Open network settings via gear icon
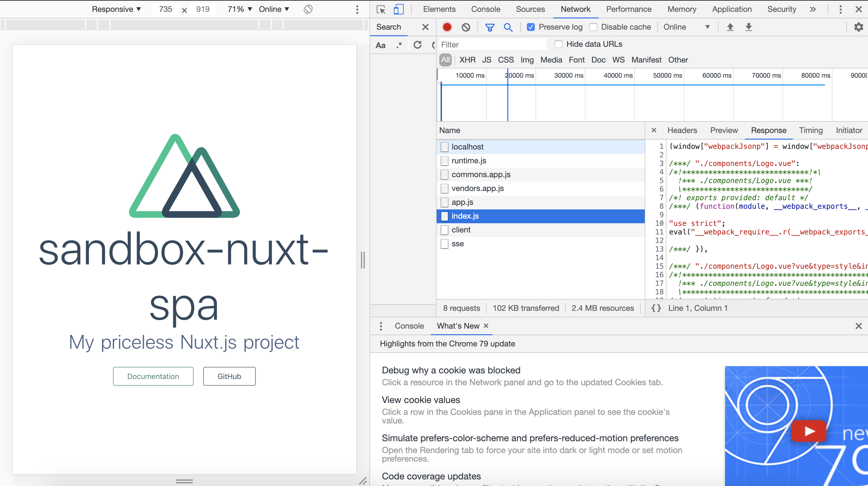This screenshot has height=486, width=868. (x=858, y=27)
